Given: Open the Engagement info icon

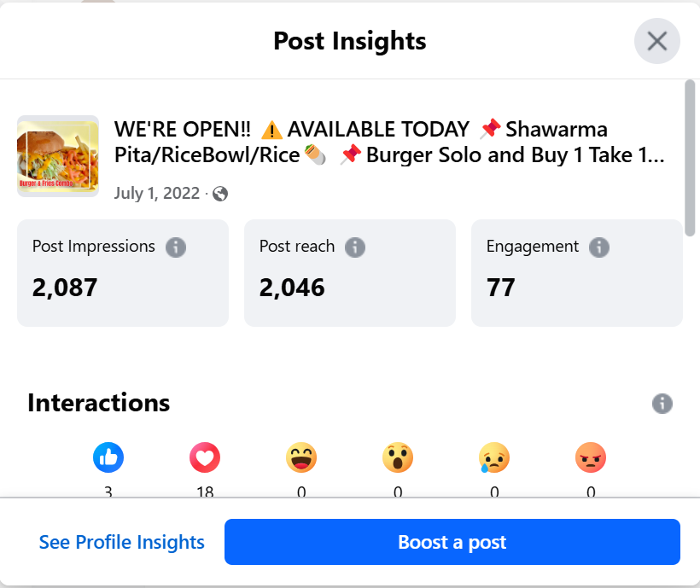Looking at the screenshot, I should coord(599,247).
